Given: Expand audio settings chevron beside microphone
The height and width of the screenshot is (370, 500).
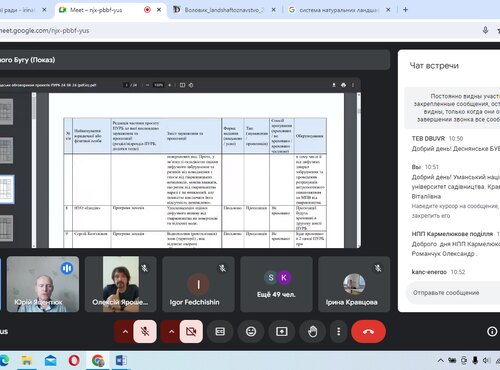Looking at the screenshot, I should pos(125,331).
